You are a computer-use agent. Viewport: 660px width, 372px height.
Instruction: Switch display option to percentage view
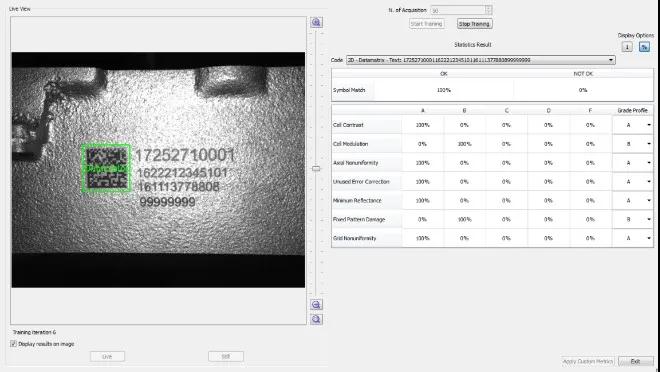[644, 47]
